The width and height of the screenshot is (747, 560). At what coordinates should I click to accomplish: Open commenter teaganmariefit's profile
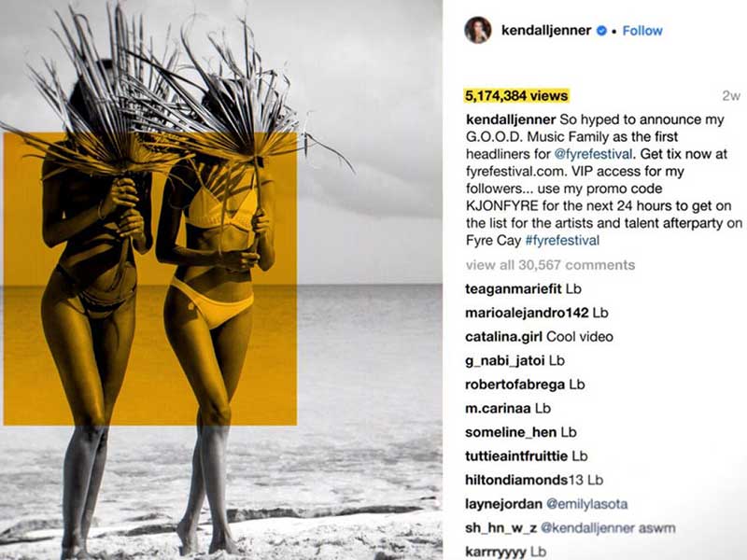point(514,288)
